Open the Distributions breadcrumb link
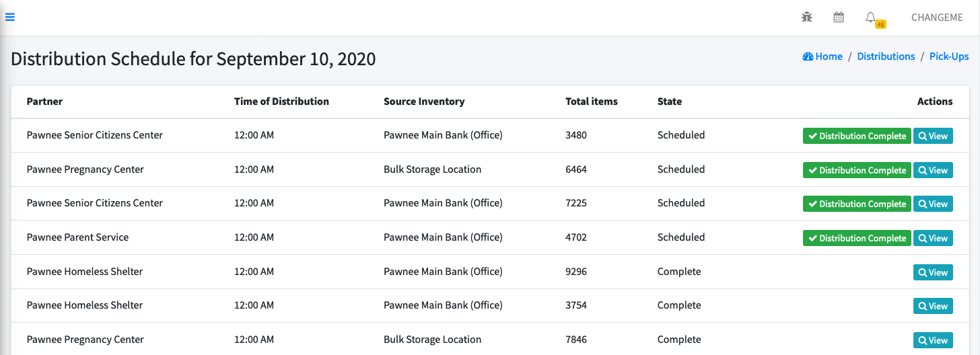Screen dimensions: 980x355 886,56
